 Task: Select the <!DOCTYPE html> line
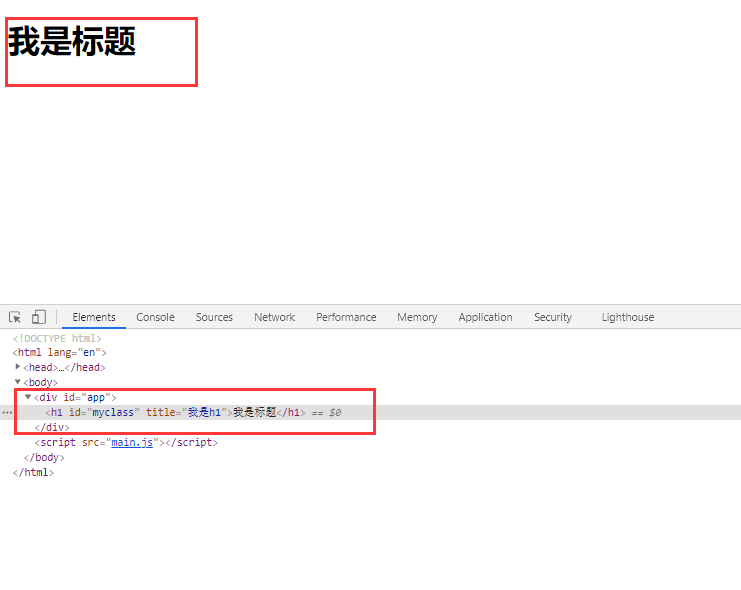[57, 338]
